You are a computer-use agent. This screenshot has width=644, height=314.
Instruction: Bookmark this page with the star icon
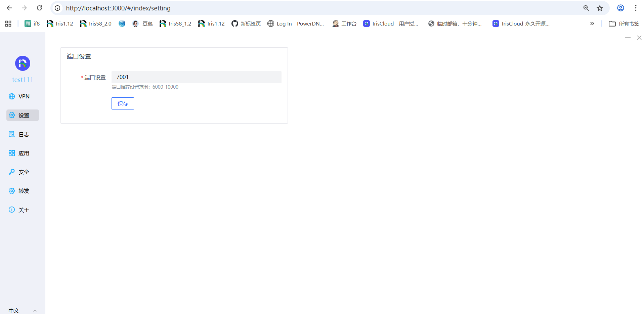[x=600, y=8]
